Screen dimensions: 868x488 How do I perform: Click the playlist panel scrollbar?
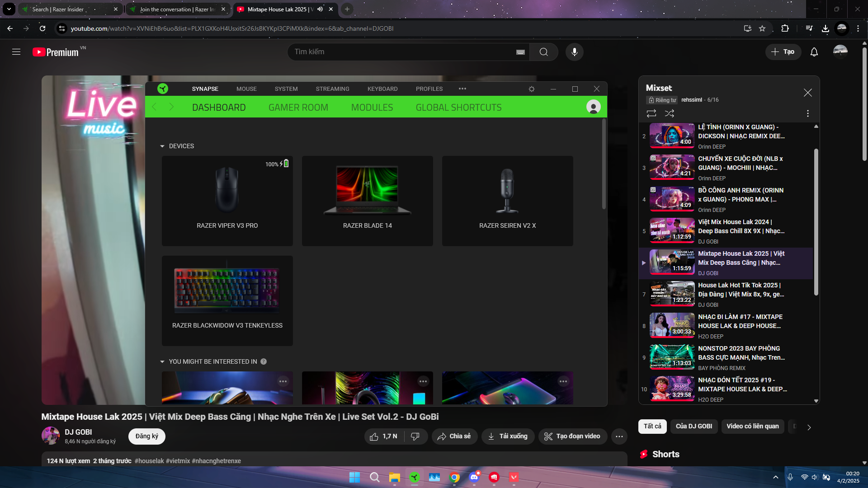(x=816, y=221)
